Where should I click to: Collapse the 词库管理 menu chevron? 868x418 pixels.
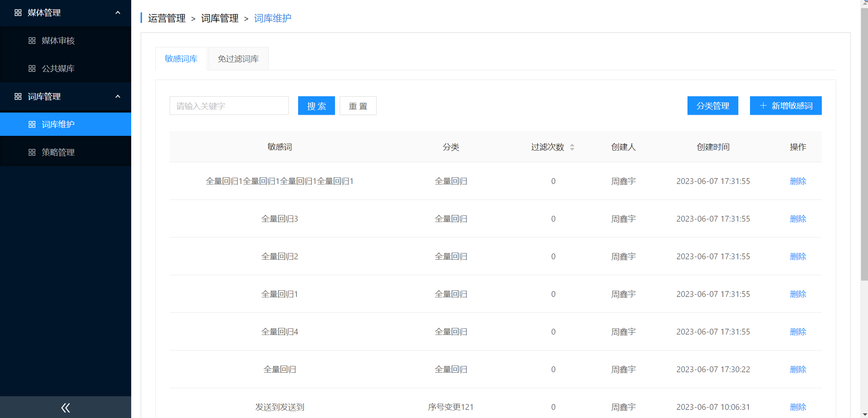118,97
